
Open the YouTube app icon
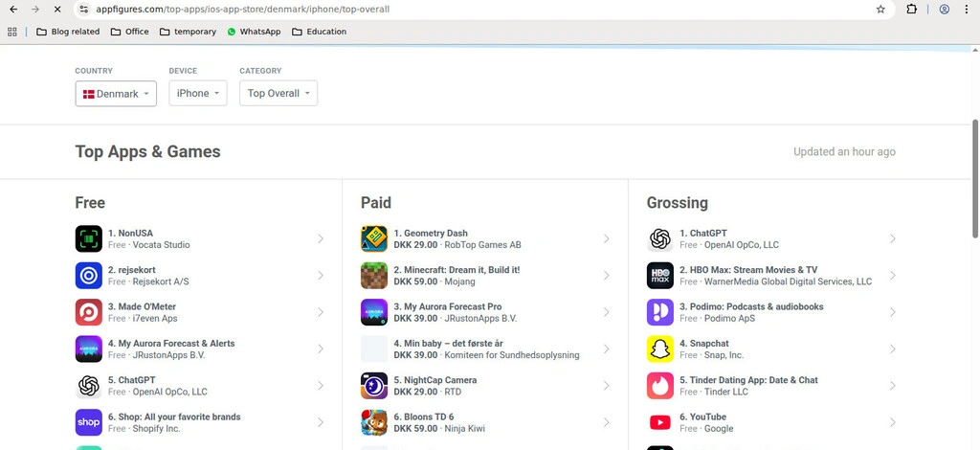660,422
